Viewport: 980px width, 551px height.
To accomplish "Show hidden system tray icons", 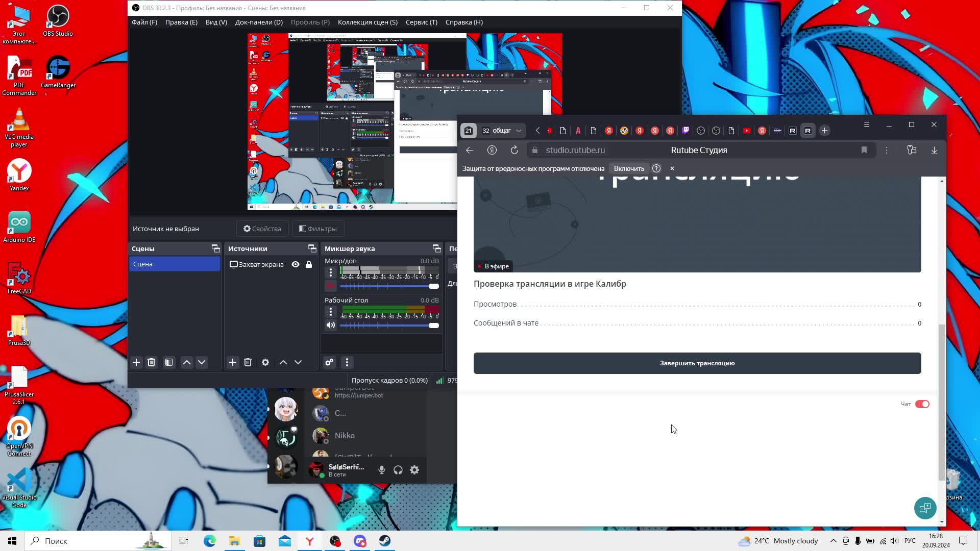I will (833, 541).
